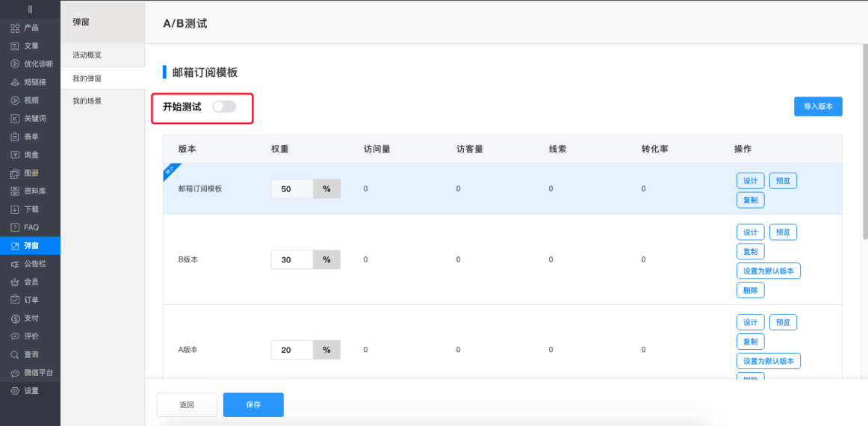Click the 订单 sidebar icon
This screenshot has width=868, height=426.
15,300
